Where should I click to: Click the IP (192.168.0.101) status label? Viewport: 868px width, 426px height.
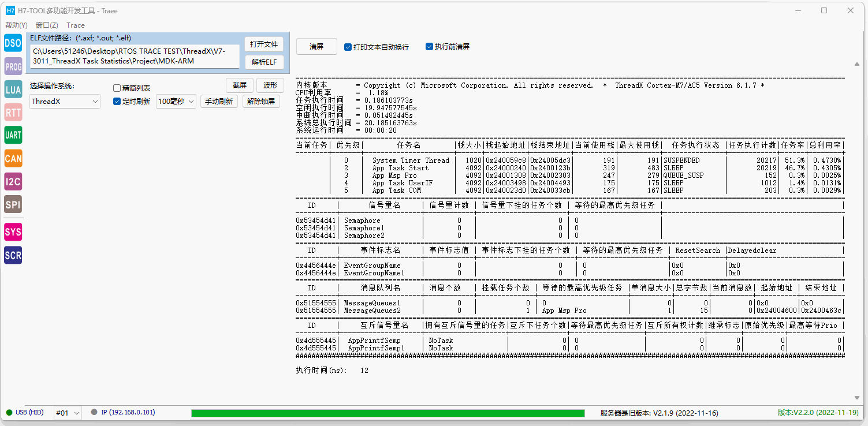tap(128, 413)
